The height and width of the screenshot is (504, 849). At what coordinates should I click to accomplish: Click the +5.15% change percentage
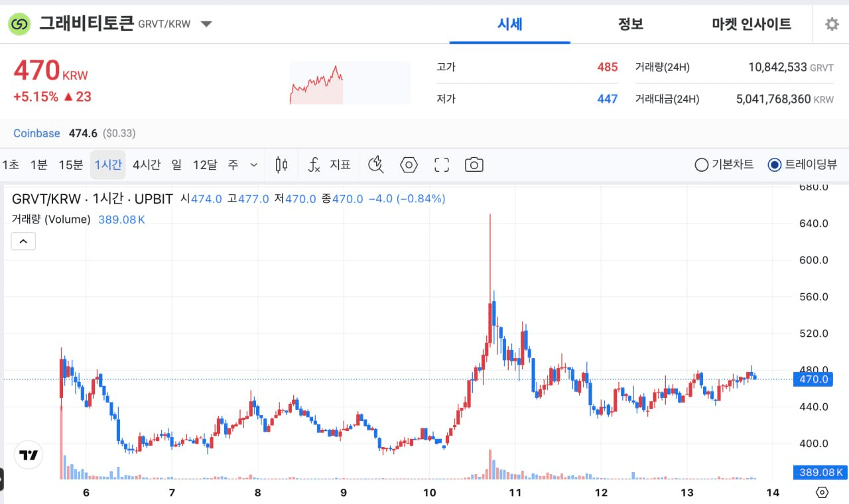click(x=36, y=97)
